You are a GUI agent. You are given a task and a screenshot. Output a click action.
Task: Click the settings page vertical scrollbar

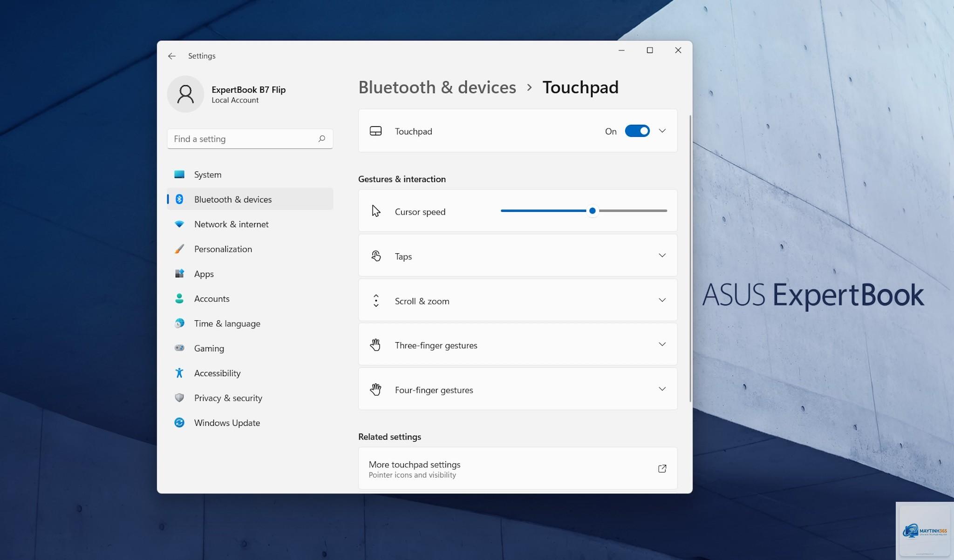690,259
